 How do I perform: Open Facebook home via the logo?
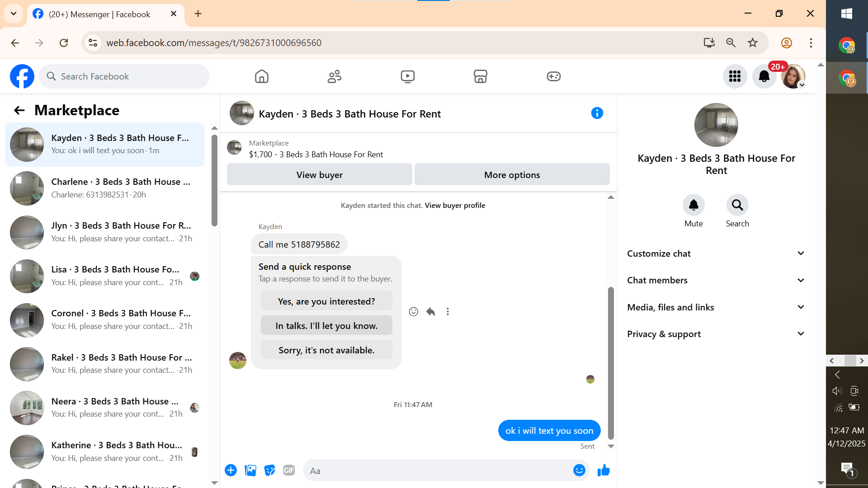point(22,76)
